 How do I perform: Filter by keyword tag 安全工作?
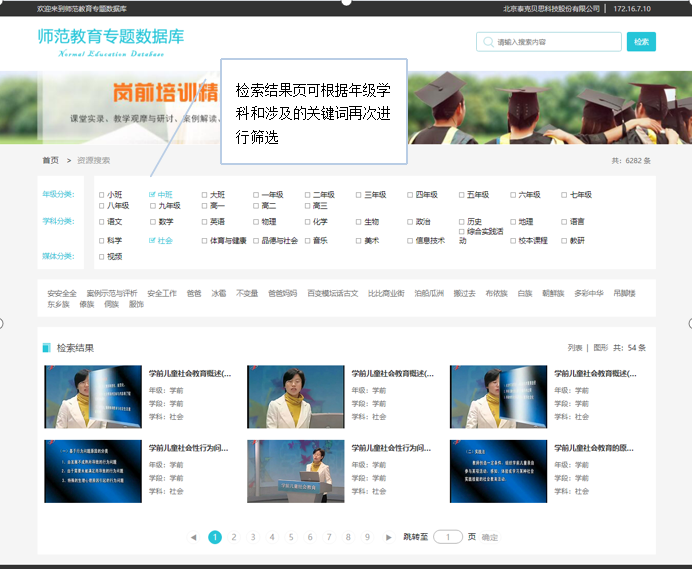pyautogui.click(x=162, y=294)
